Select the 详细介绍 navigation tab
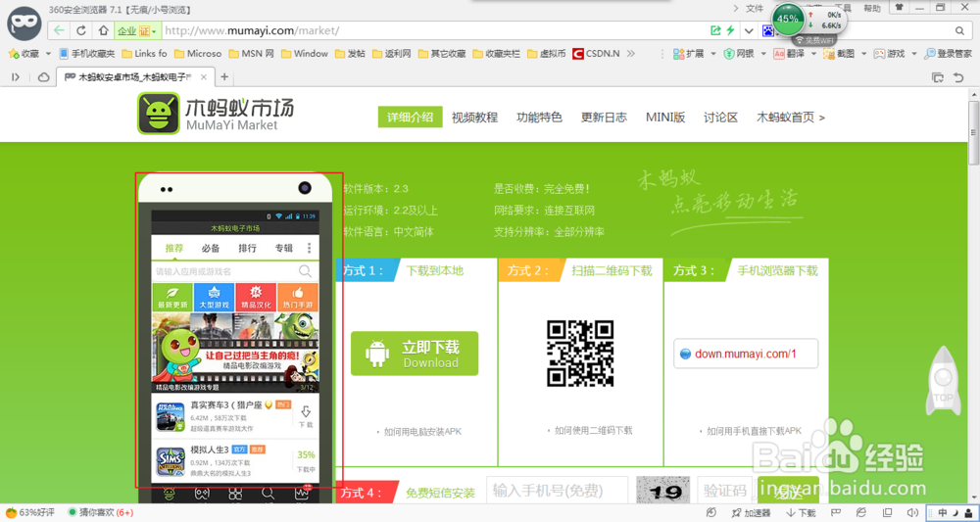 pyautogui.click(x=410, y=117)
